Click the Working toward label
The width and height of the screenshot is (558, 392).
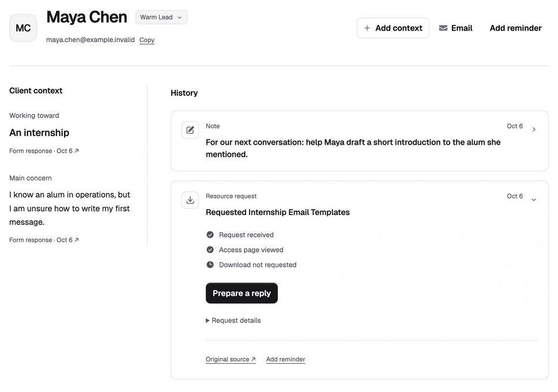34,115
